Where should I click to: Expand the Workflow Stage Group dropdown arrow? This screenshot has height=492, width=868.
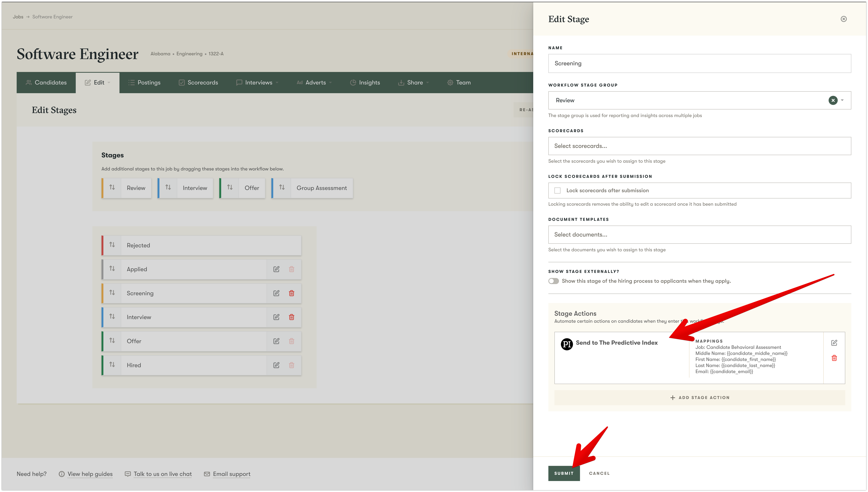coord(842,100)
